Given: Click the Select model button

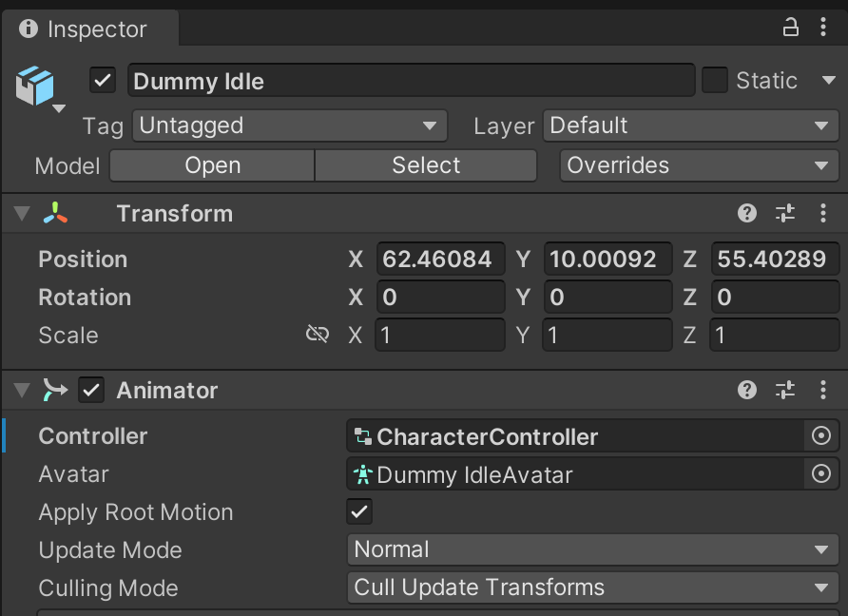Looking at the screenshot, I should (x=426, y=165).
